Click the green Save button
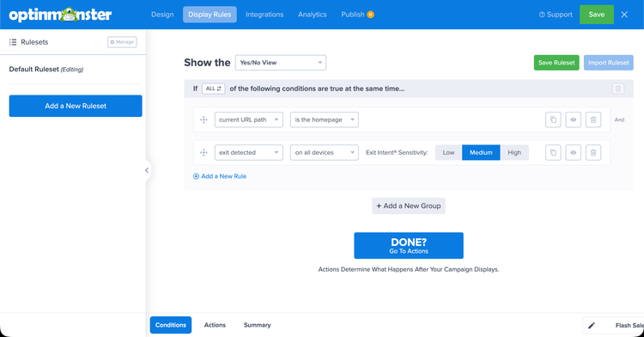This screenshot has height=337, width=644. [x=597, y=15]
